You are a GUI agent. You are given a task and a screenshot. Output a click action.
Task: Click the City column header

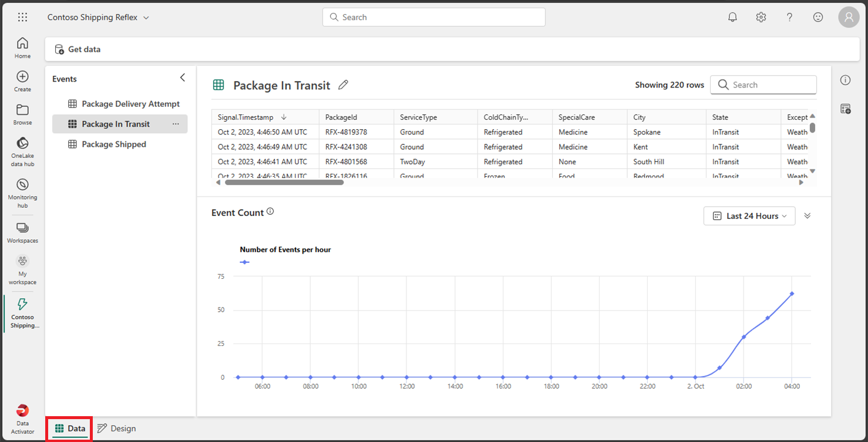(667, 117)
